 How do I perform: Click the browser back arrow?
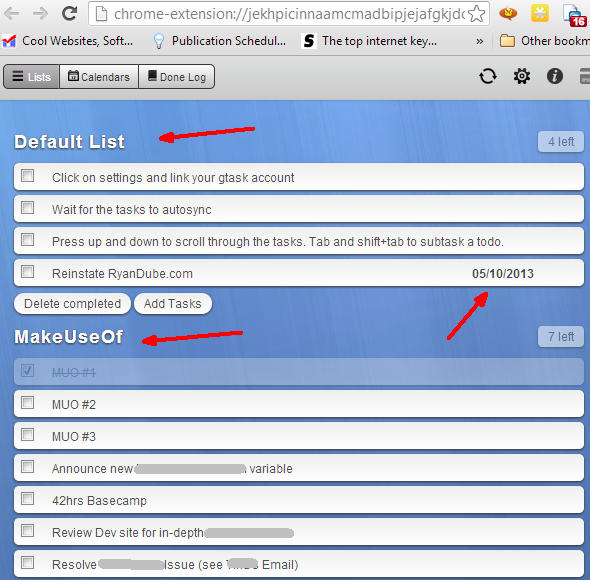(x=12, y=14)
